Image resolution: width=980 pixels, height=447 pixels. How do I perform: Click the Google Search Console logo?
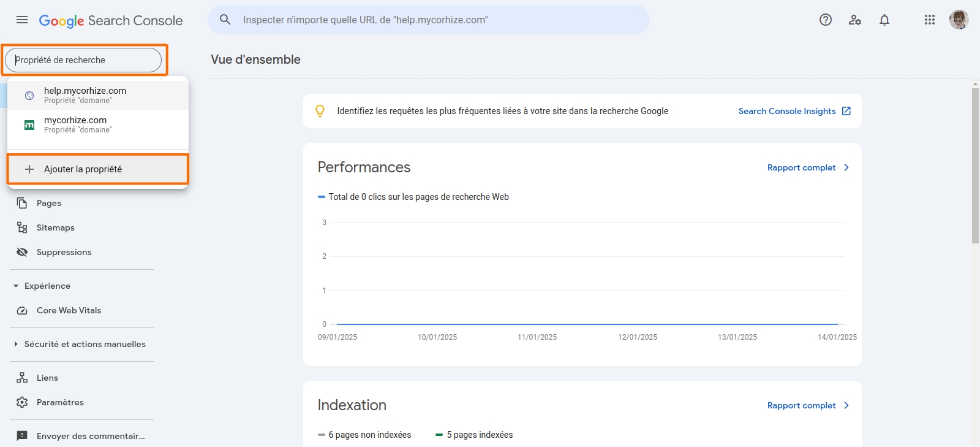[111, 20]
